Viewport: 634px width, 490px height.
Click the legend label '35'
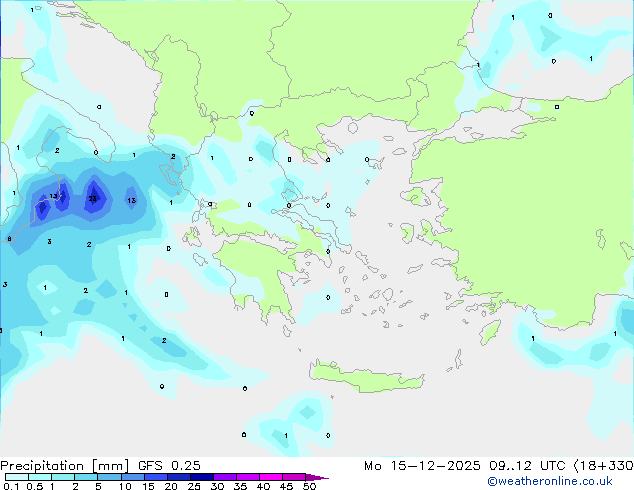click(240, 486)
